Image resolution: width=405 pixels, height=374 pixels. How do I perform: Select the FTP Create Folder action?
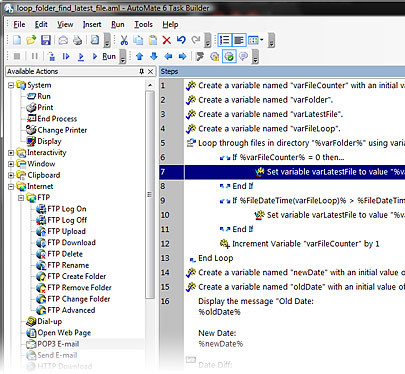pyautogui.click(x=71, y=276)
